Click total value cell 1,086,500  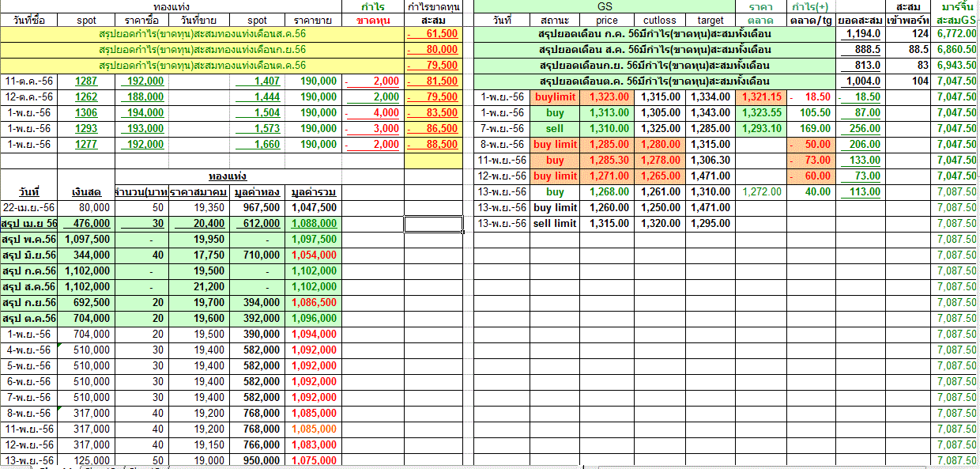click(313, 302)
